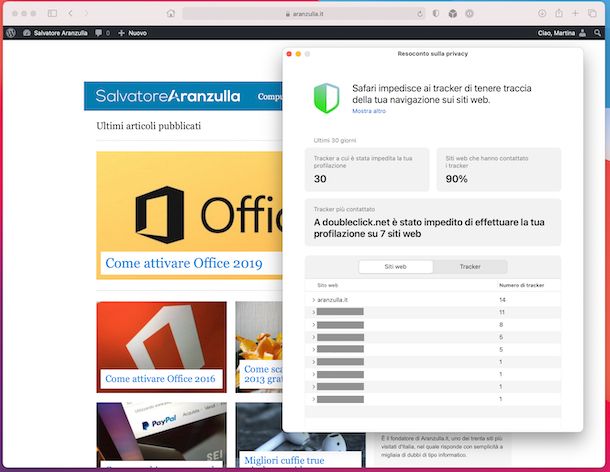
Task: Minimize the Resoconto sulla privacy window
Action: click(x=298, y=54)
